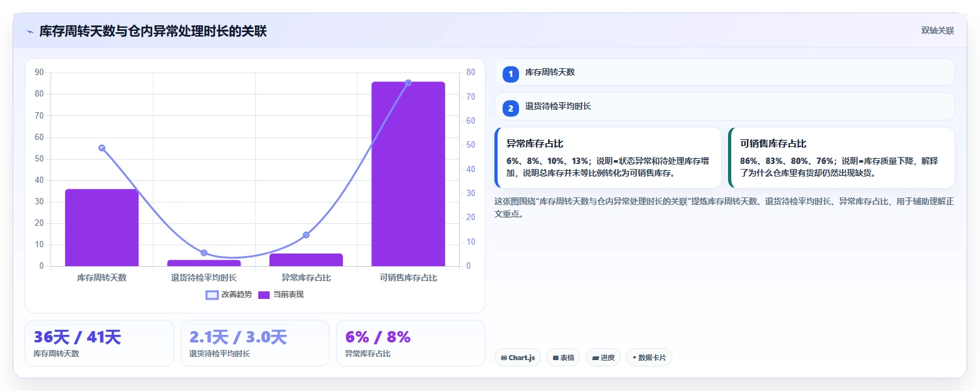Click the 库存周转天数 x-axis label
This screenshot has height=391, width=980.
(x=102, y=277)
